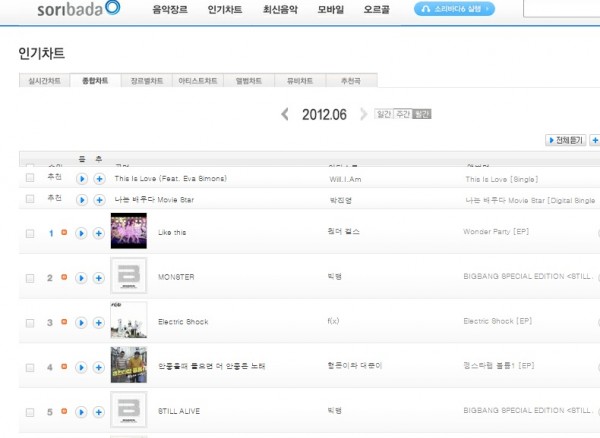
Task: Switch to 아티스트차트 tab
Action: click(x=198, y=81)
